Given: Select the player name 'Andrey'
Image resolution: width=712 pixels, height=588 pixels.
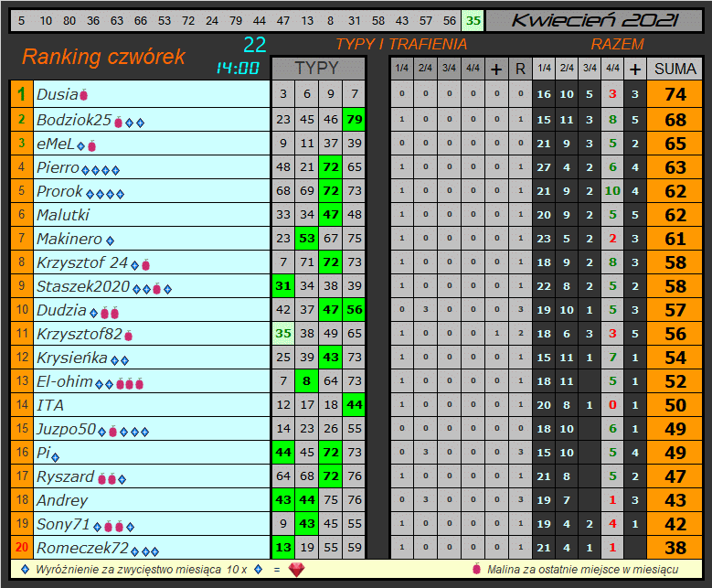Looking at the screenshot, I should tap(62, 500).
